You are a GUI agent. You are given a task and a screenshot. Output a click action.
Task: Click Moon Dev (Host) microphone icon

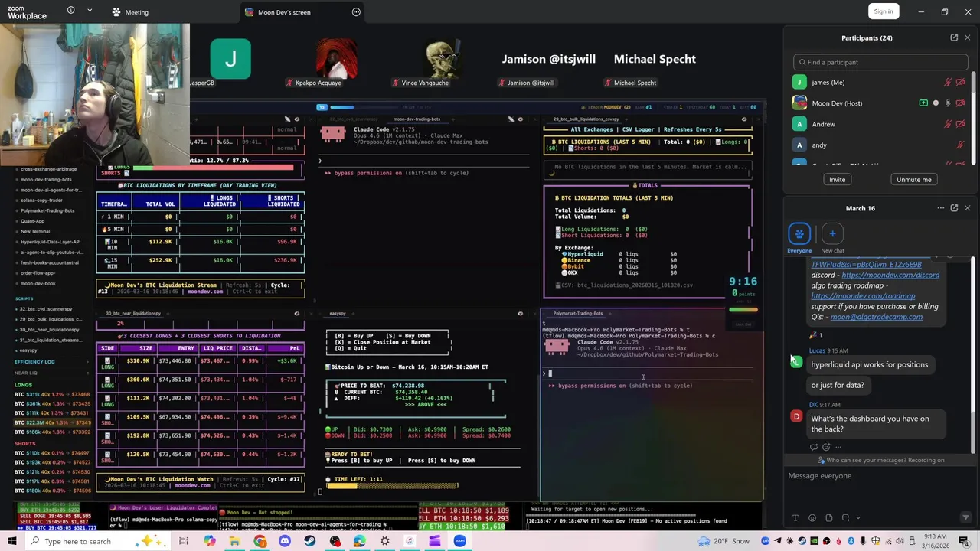(x=948, y=103)
